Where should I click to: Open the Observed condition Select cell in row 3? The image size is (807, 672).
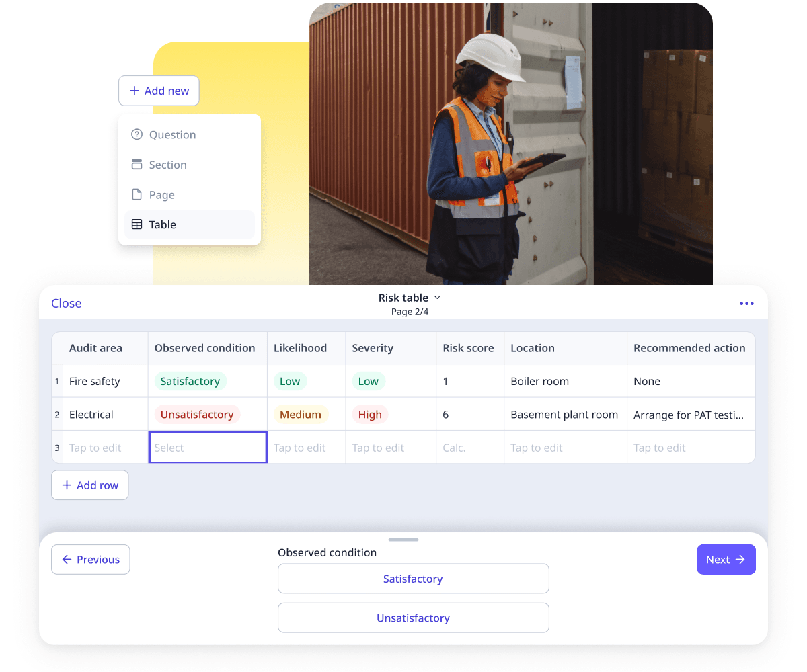tap(207, 448)
